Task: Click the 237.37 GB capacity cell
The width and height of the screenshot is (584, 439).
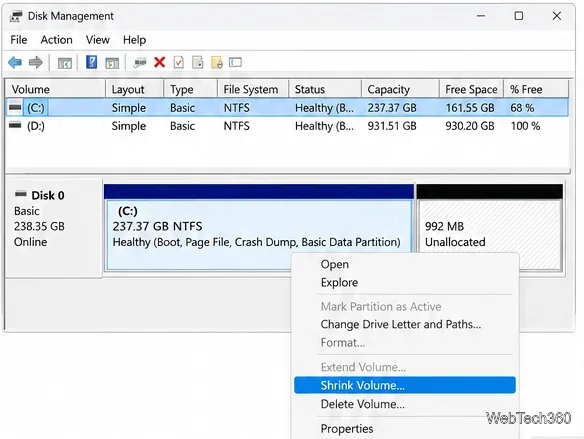Action: pos(392,108)
